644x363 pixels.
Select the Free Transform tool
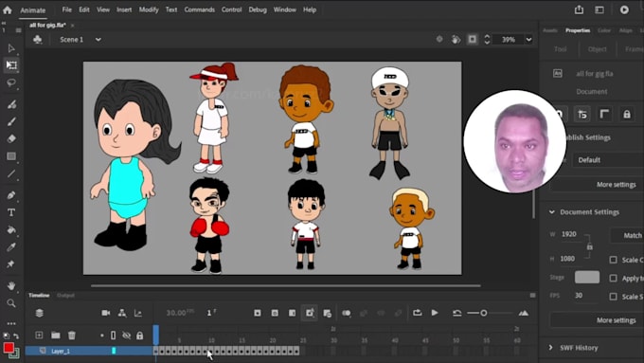click(x=11, y=65)
